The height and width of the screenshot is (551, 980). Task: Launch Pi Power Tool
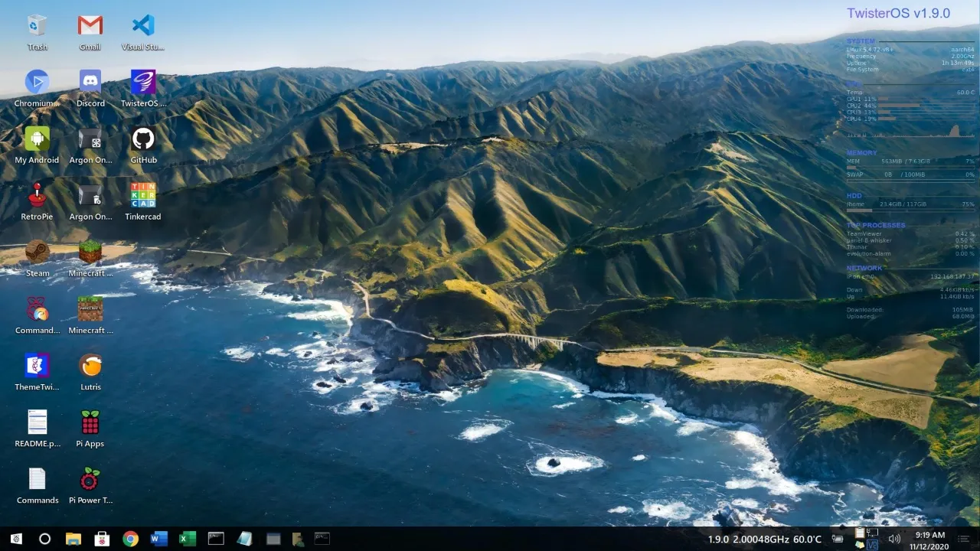tap(90, 479)
